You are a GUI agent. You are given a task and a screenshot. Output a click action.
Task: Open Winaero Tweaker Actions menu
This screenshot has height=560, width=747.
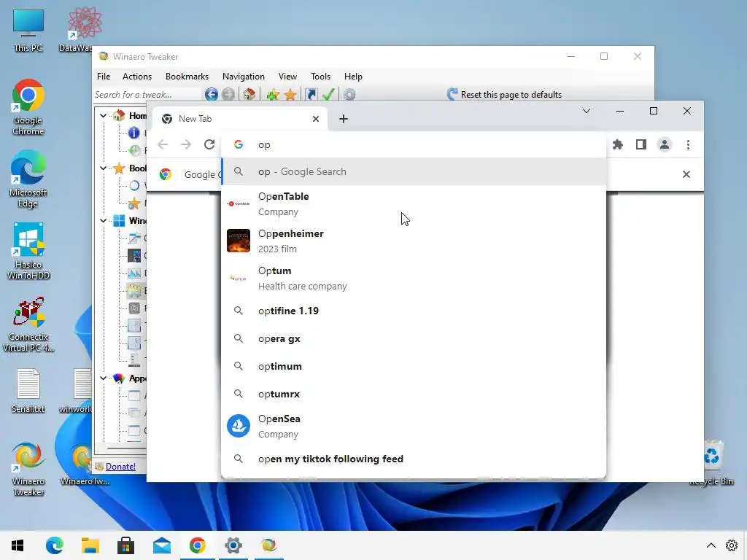[137, 77]
